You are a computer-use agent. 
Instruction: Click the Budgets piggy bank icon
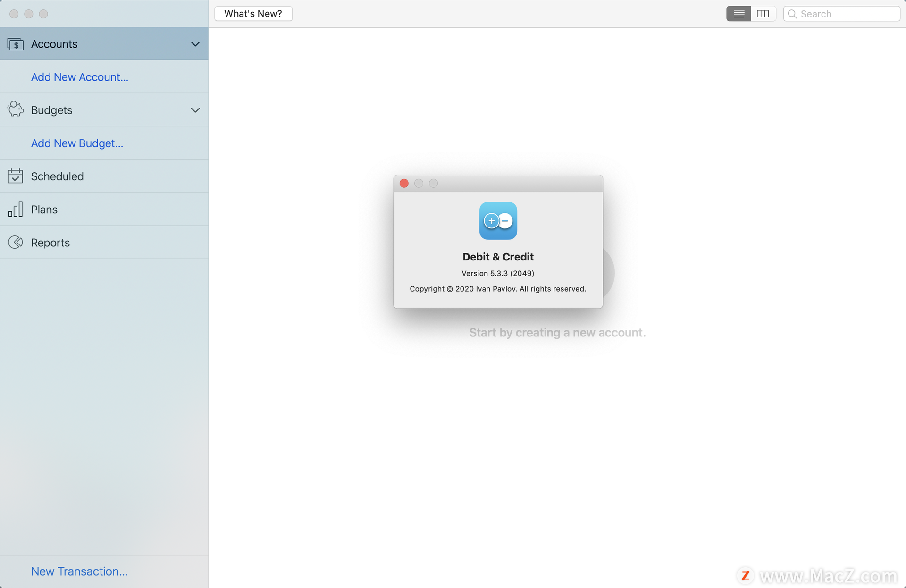coord(16,109)
